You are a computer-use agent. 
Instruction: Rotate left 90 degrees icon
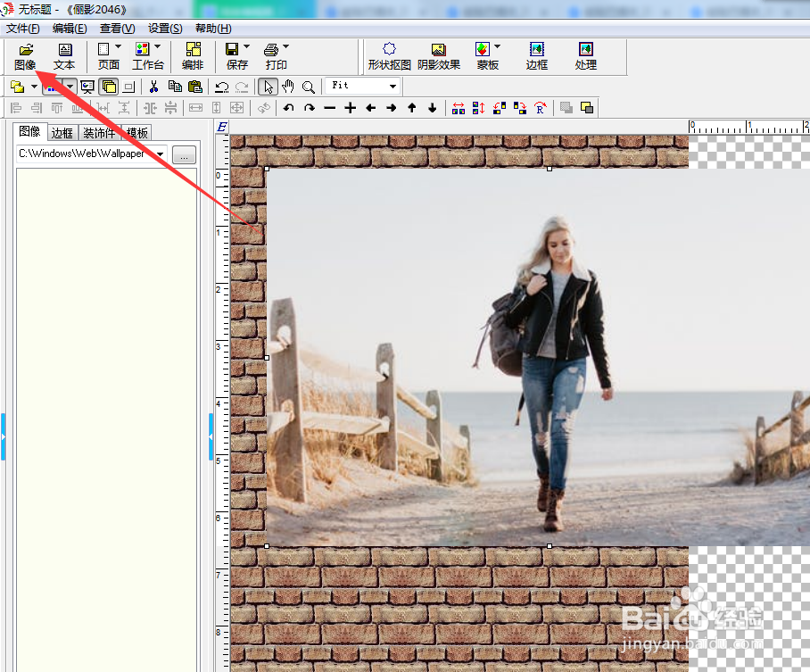499,107
